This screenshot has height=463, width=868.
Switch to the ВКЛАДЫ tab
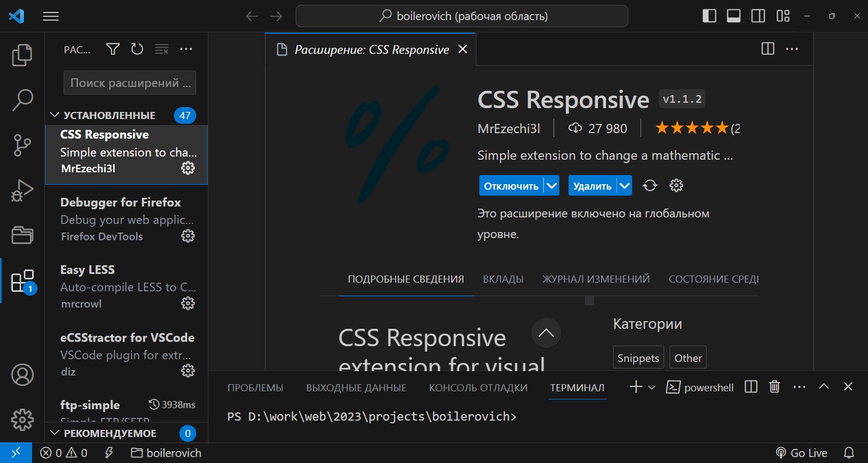[503, 279]
